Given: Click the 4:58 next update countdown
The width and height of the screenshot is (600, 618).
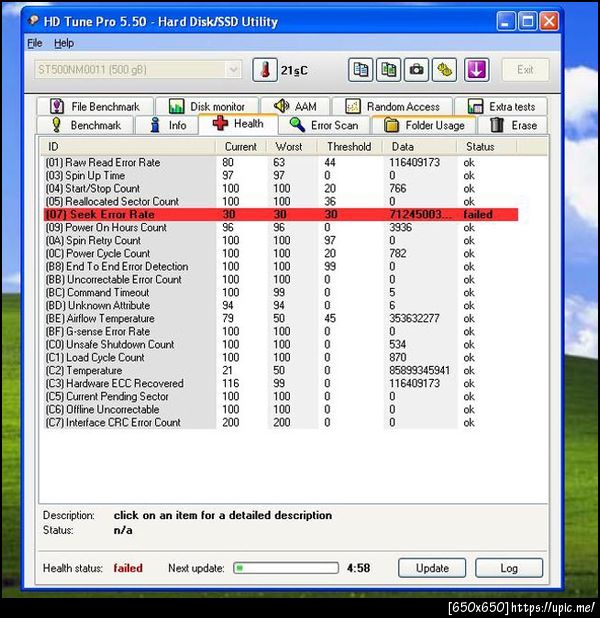Looking at the screenshot, I should pyautogui.click(x=358, y=568).
